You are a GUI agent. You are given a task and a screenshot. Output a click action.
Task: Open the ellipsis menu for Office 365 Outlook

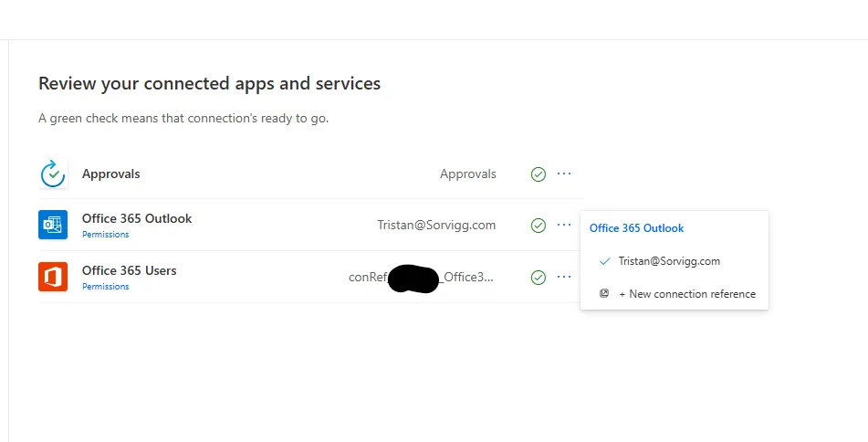[x=564, y=225]
